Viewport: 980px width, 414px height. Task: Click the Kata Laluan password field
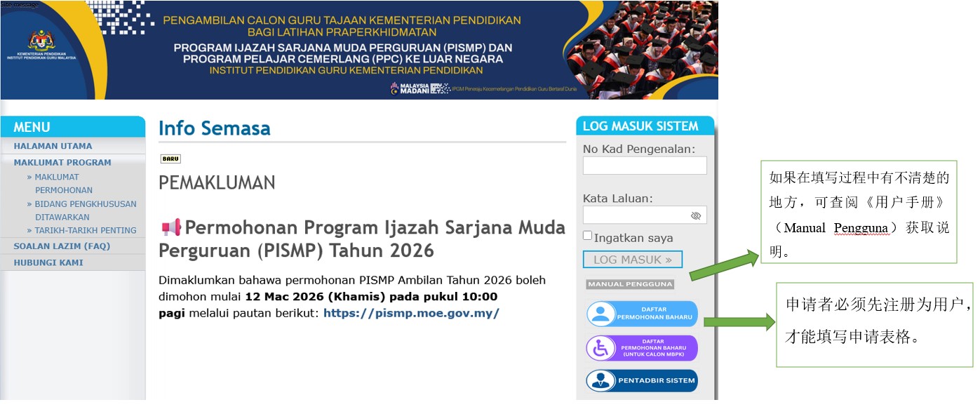tap(635, 215)
